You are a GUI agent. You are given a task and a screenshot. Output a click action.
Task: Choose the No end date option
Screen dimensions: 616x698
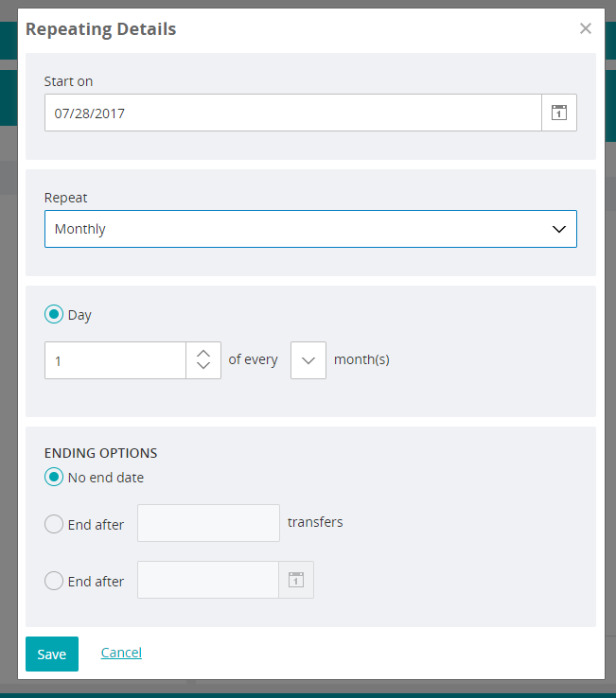pyautogui.click(x=54, y=478)
